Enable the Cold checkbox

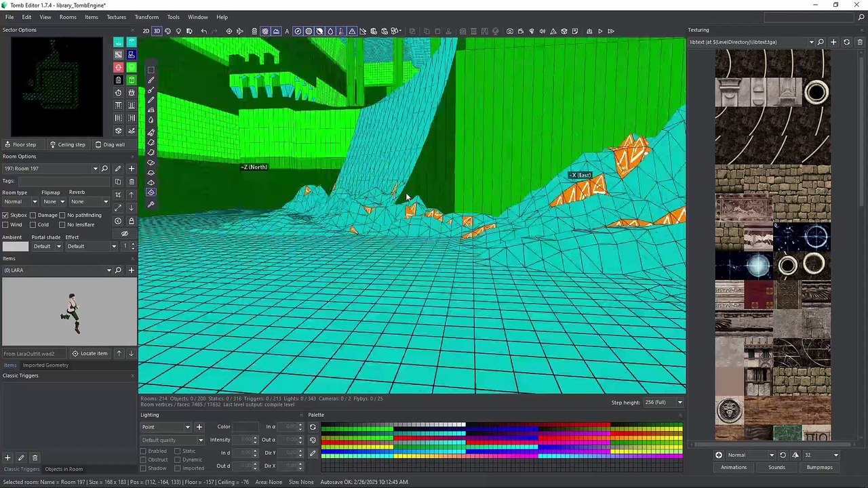33,224
